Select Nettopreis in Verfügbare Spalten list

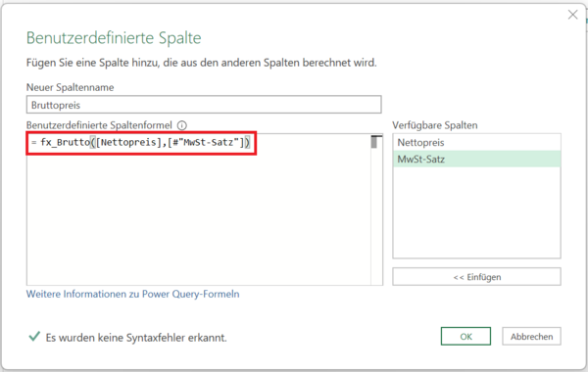click(x=476, y=142)
